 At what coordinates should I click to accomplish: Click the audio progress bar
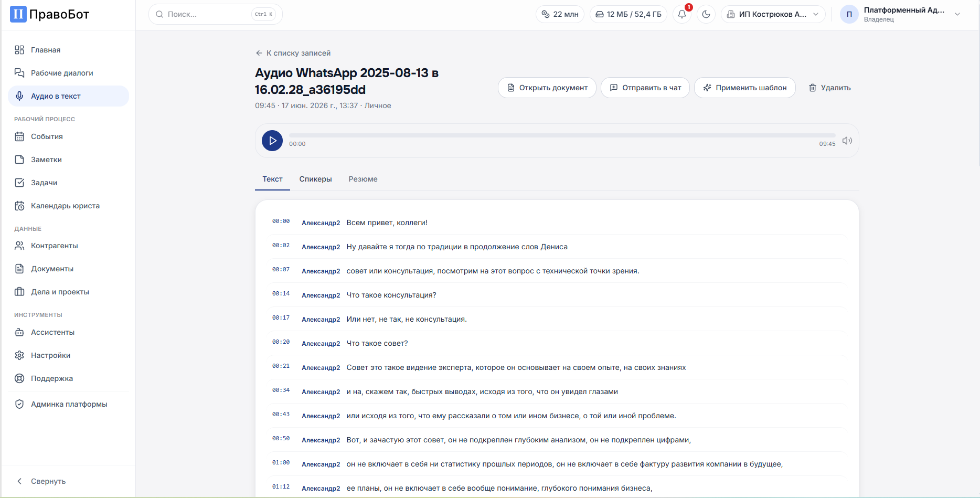[x=562, y=135]
